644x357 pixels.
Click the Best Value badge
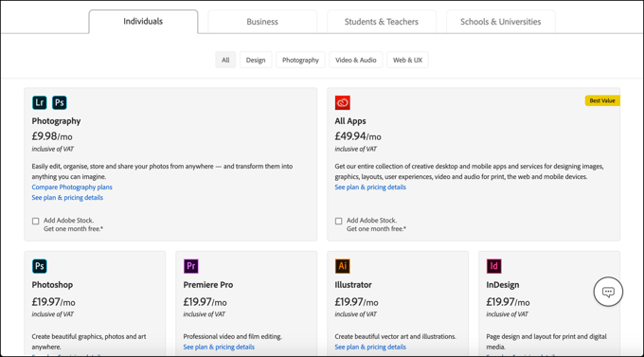[x=602, y=100]
